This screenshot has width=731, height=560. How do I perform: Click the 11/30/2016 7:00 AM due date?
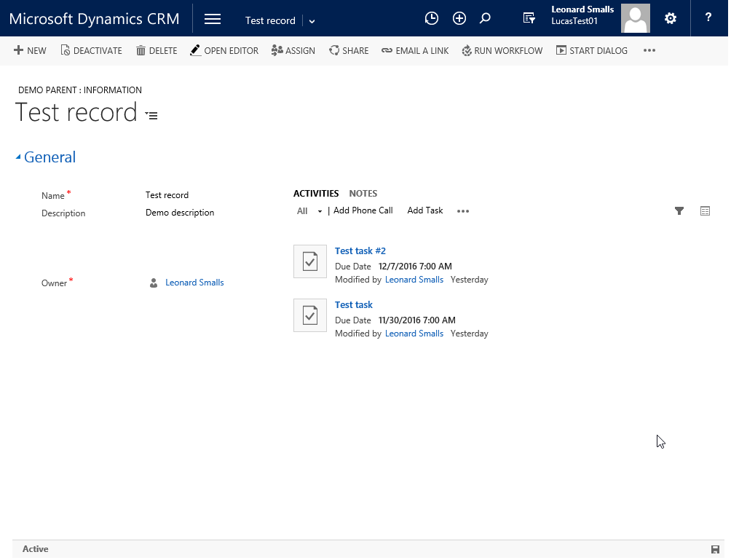(x=416, y=321)
